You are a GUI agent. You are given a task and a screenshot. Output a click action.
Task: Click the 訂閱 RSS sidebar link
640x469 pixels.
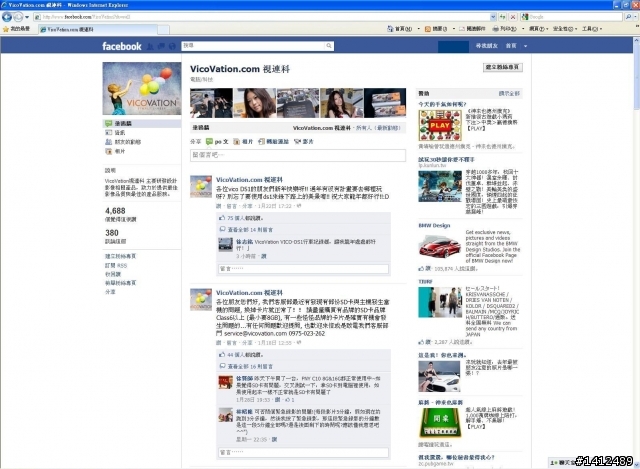tap(116, 265)
